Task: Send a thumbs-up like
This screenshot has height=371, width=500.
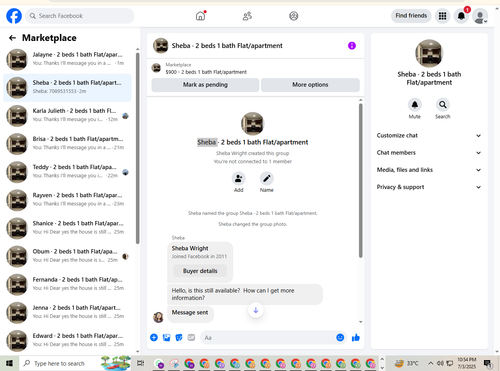Action: coord(356,338)
